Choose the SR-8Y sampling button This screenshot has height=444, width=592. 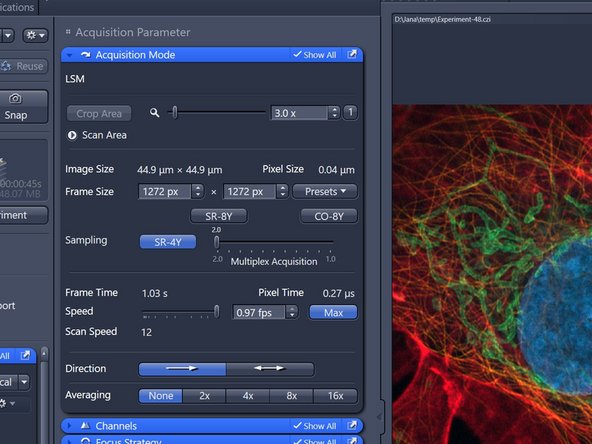219,216
